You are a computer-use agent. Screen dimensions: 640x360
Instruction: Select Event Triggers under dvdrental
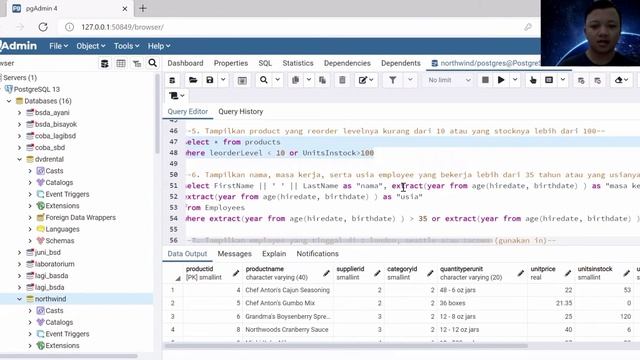coord(67,194)
